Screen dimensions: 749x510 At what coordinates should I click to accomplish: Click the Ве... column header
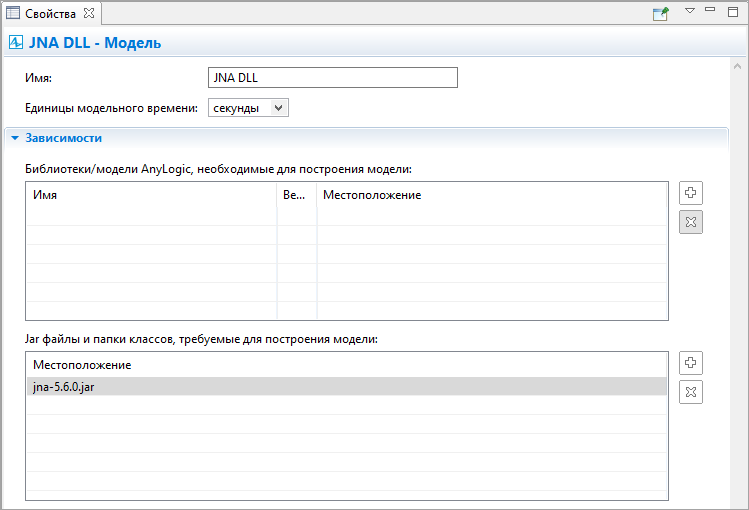(x=297, y=195)
